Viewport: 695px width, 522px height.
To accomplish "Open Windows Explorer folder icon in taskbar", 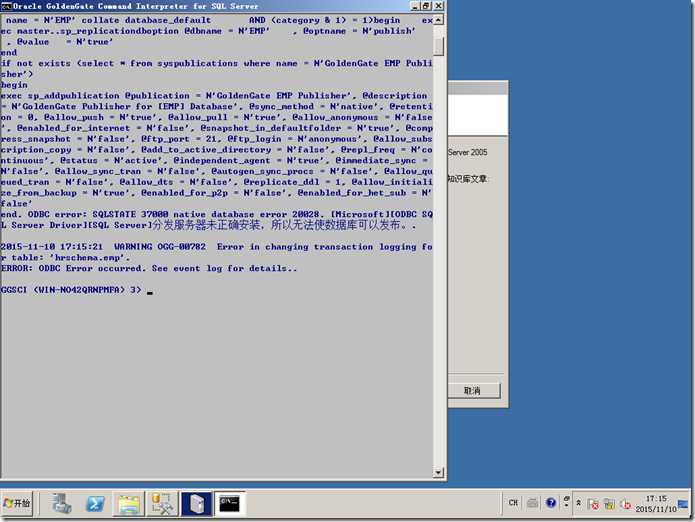I will click(x=129, y=503).
